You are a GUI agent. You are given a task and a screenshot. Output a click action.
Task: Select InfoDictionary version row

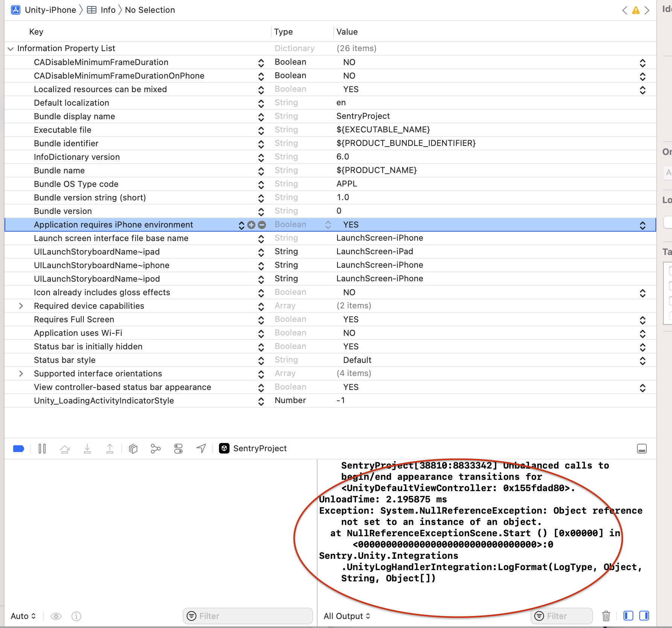click(x=330, y=157)
